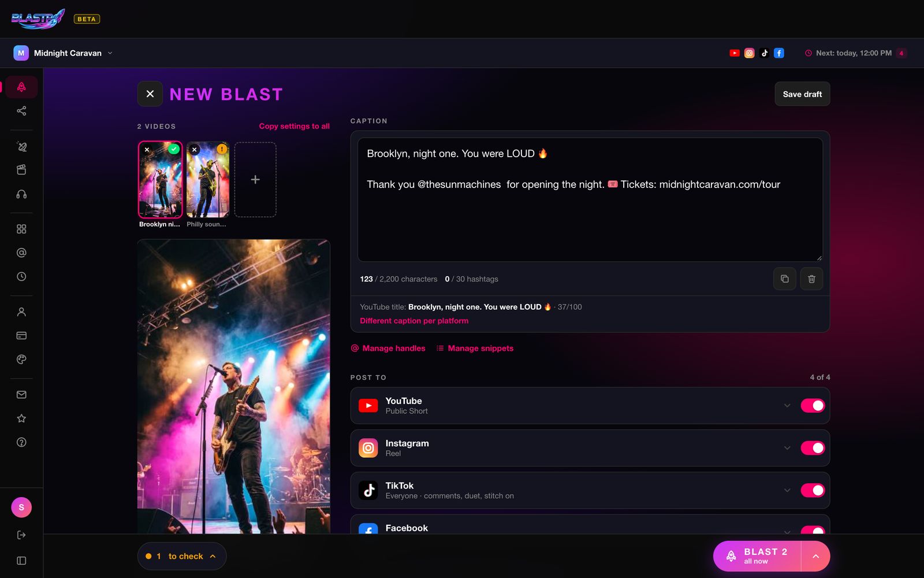Click the BETA badge
This screenshot has width=924, height=578.
coord(87,19)
